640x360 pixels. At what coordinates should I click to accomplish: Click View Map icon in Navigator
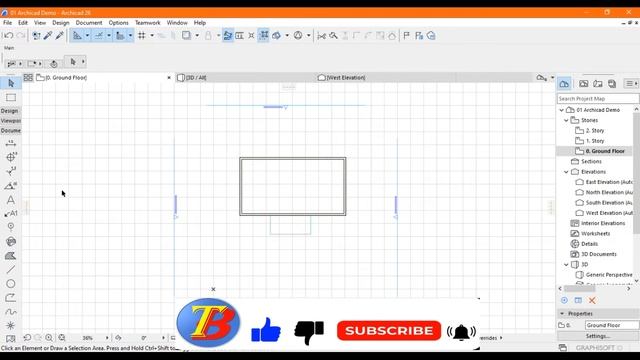pos(583,84)
